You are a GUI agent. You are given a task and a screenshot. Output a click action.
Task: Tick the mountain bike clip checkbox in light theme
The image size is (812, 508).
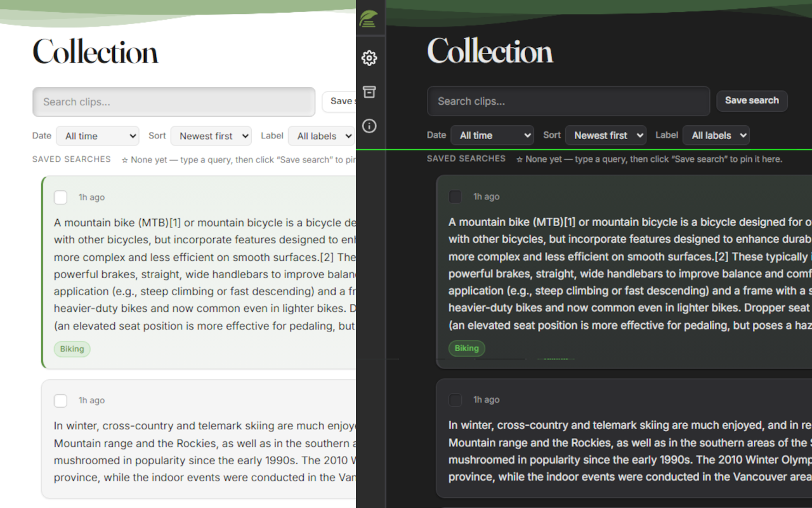tap(60, 197)
